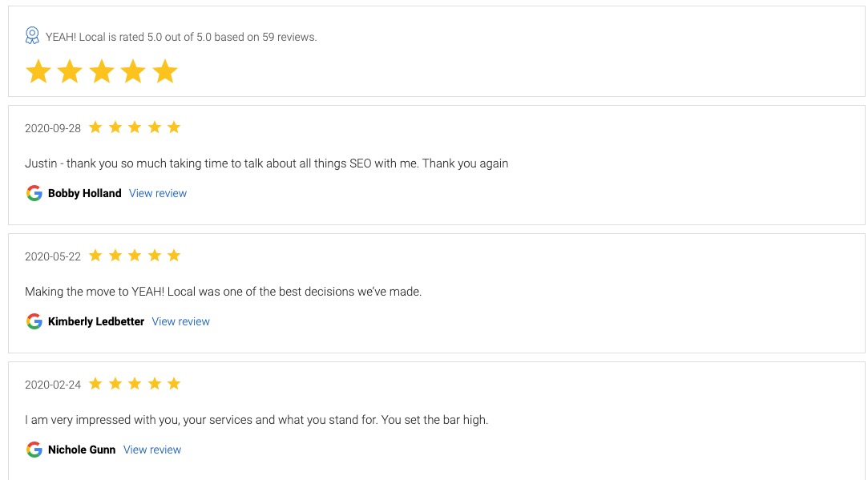Click the 59 reviews summary text
This screenshot has height=480, width=868.
coord(180,36)
